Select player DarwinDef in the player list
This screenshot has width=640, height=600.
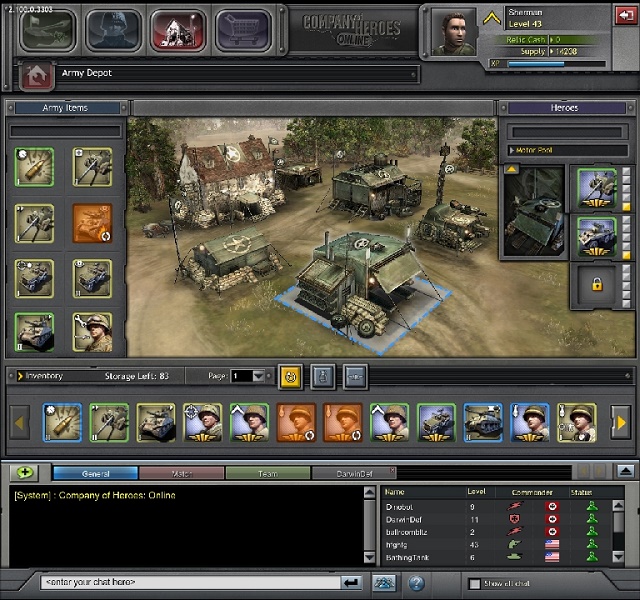tap(497, 520)
